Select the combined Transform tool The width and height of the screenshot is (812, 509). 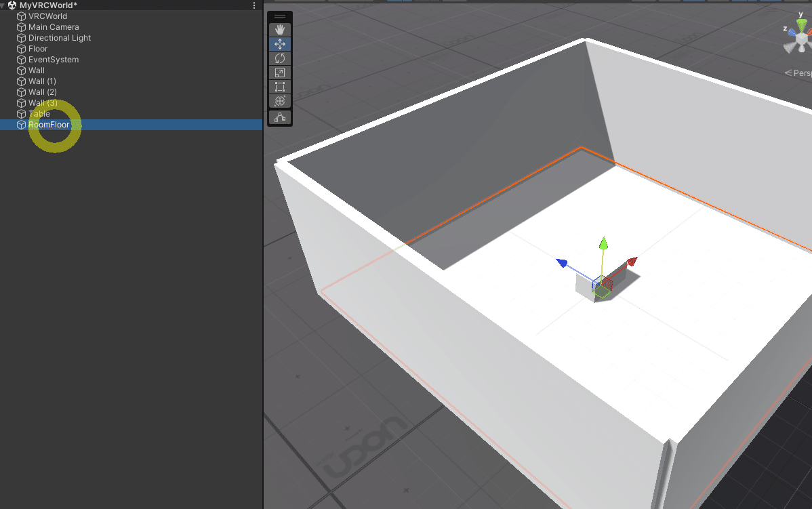tap(280, 101)
